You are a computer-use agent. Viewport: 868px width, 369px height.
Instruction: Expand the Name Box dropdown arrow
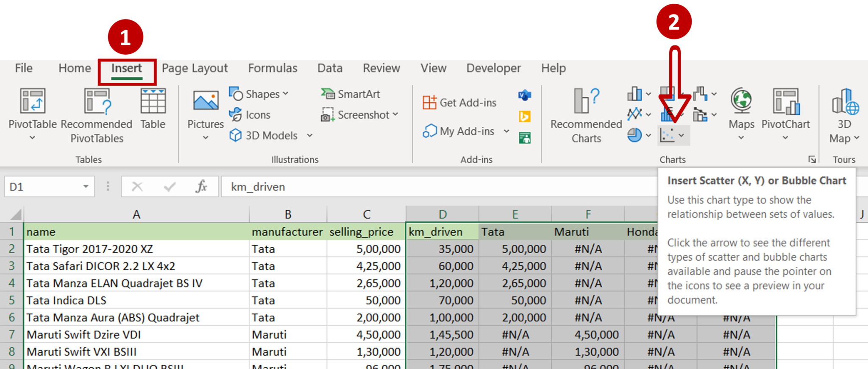click(86, 187)
